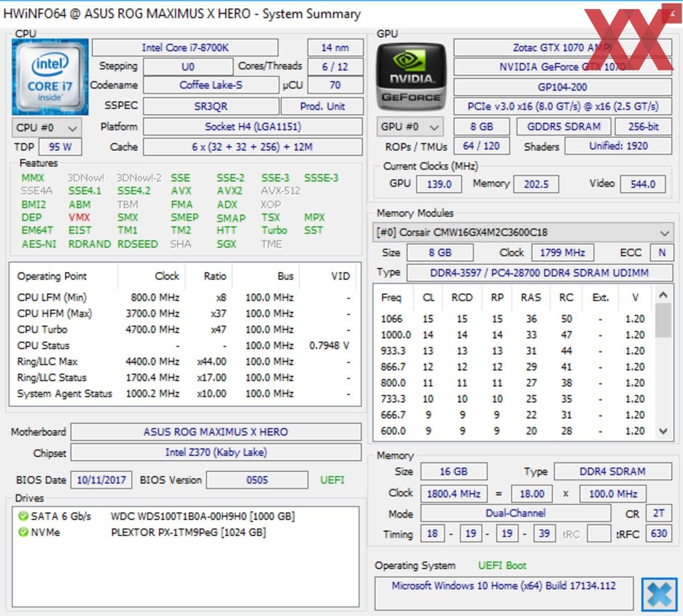The width and height of the screenshot is (683, 616).
Task: Click the Unified: 1920 shaders field
Action: click(618, 146)
